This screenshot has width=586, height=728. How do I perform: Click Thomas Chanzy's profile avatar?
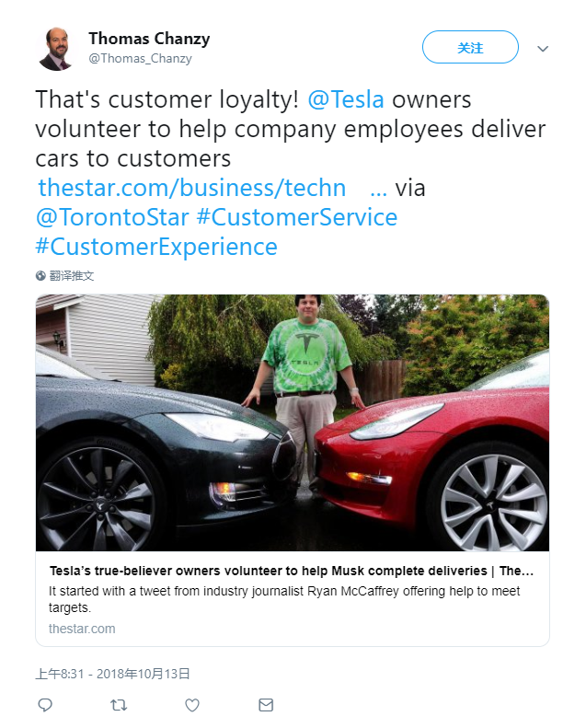(x=56, y=49)
